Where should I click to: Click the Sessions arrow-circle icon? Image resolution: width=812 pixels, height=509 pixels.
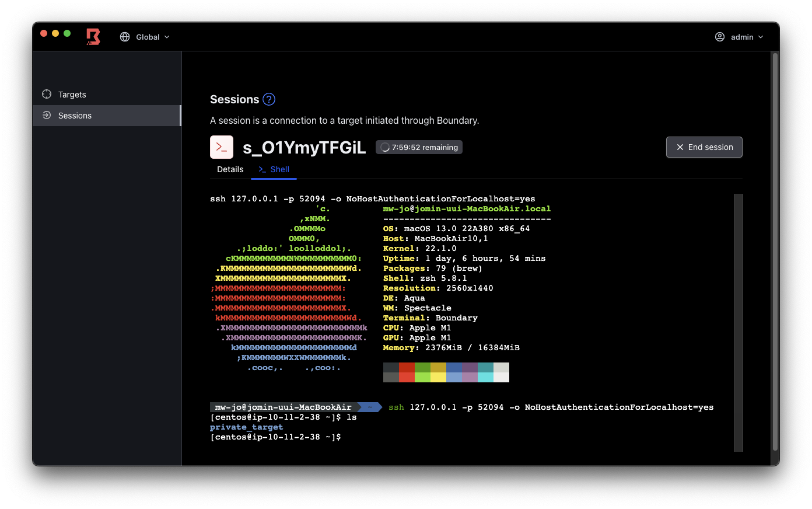[x=47, y=115]
